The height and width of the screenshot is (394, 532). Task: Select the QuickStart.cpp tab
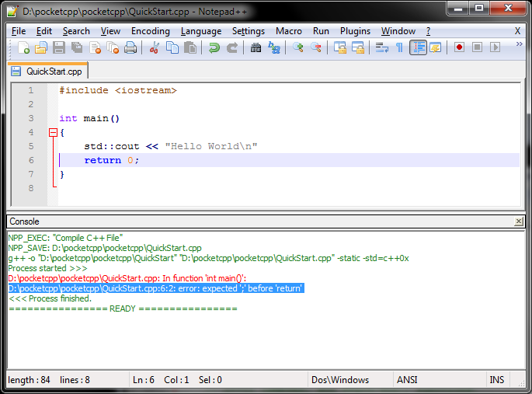tap(48, 71)
